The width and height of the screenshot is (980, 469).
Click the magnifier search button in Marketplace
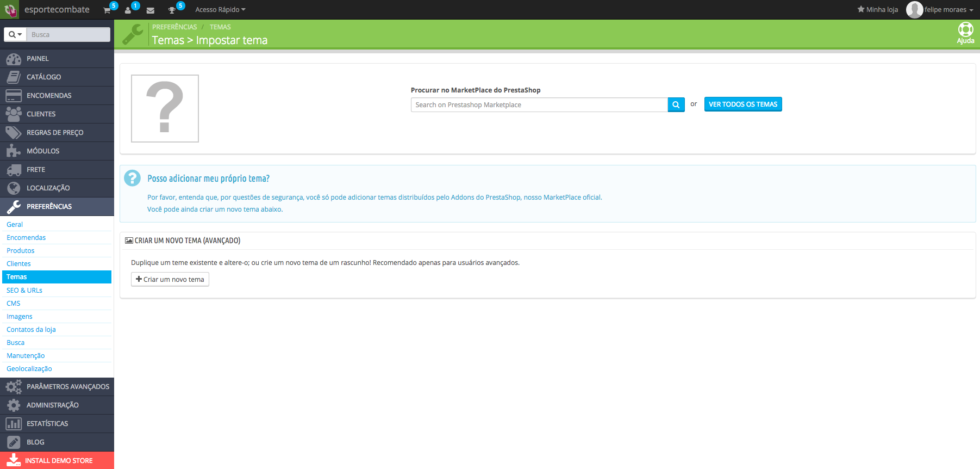pyautogui.click(x=676, y=104)
